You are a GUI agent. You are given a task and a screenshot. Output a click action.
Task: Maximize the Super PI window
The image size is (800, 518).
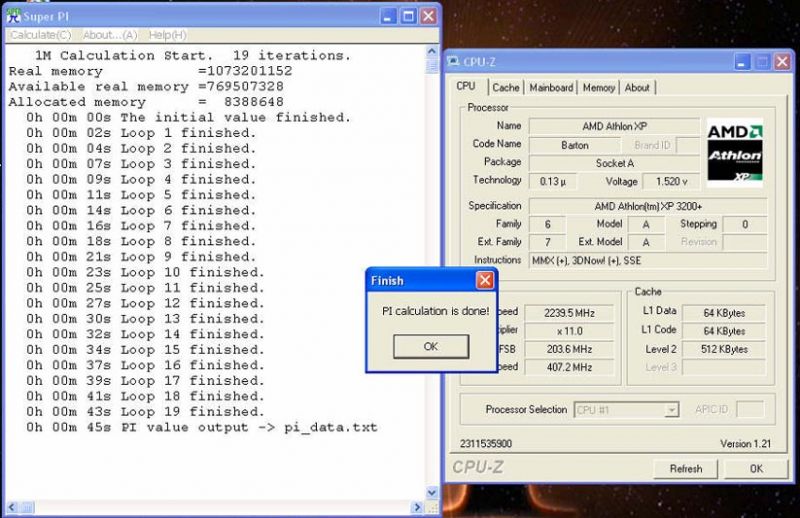408,16
